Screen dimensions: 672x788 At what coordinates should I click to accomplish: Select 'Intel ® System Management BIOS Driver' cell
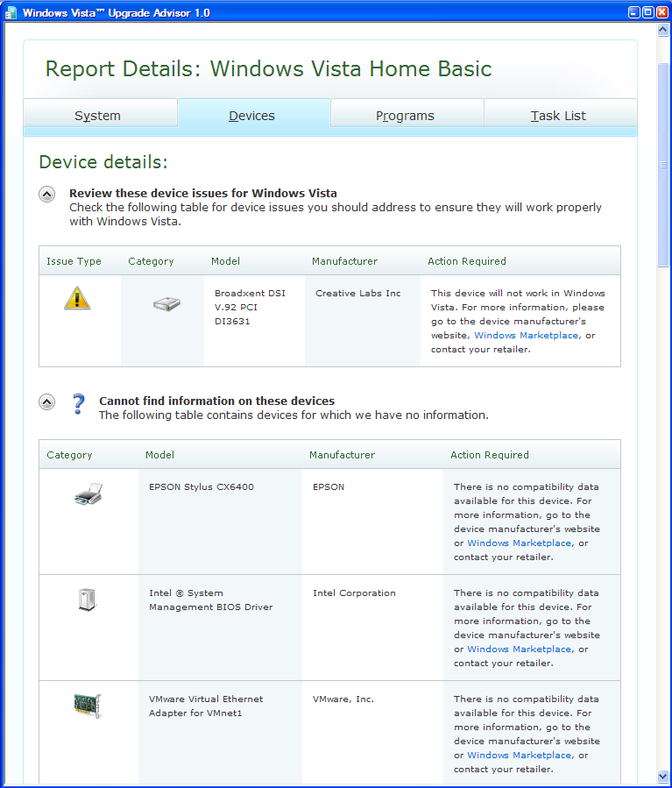point(210,600)
